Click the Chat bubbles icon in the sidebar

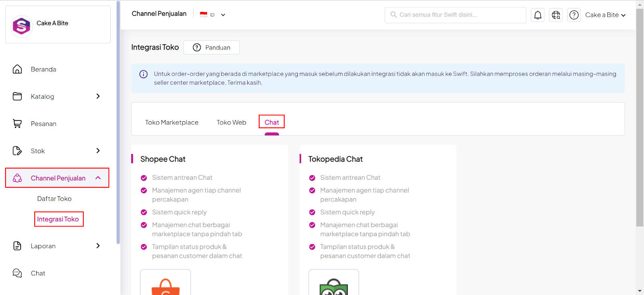click(17, 273)
